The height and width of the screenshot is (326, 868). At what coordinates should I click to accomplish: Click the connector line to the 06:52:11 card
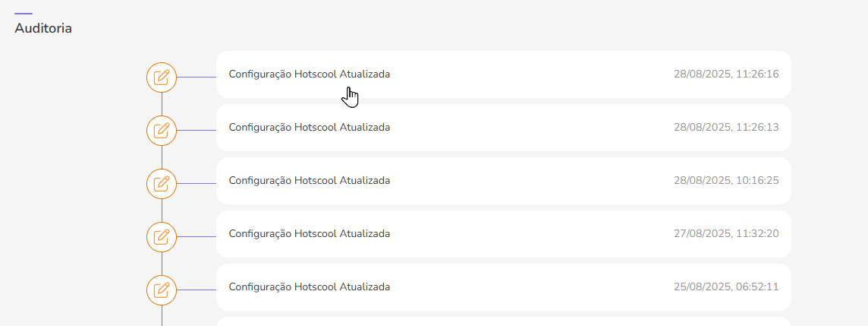(197, 290)
